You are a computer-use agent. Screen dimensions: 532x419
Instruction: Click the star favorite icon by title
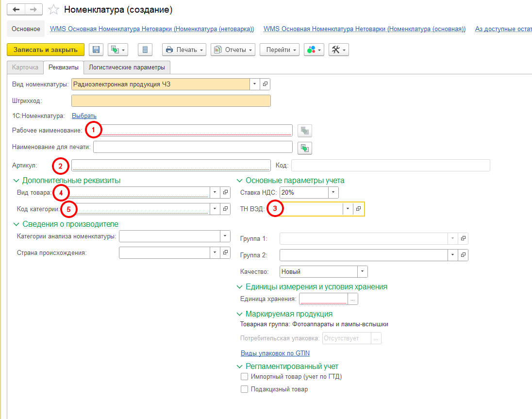pos(54,10)
